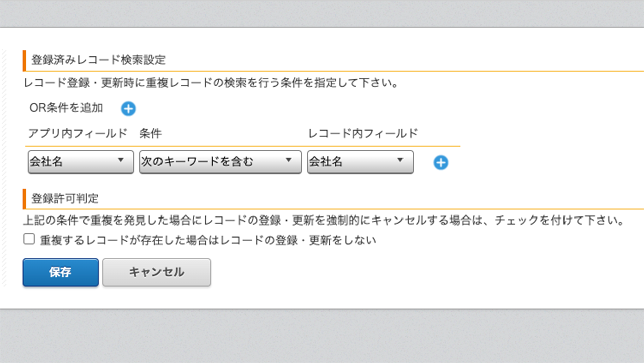The height and width of the screenshot is (363, 644).
Task: Open the 次のキーワードを含む condition dropdown
Action: pyautogui.click(x=220, y=162)
